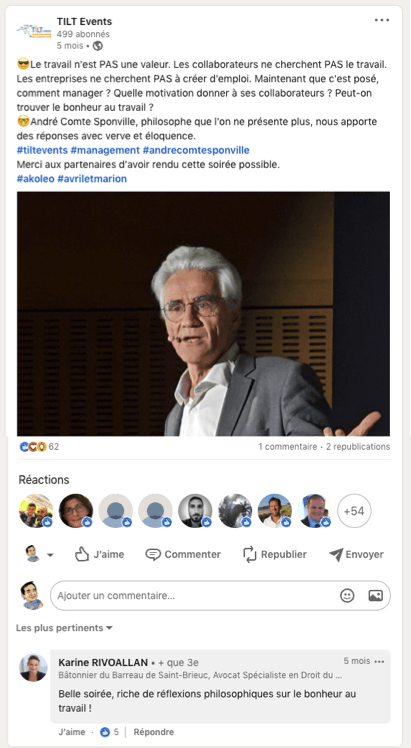The height and width of the screenshot is (748, 411).
Task: Open the 2 republications link
Action: (358, 447)
